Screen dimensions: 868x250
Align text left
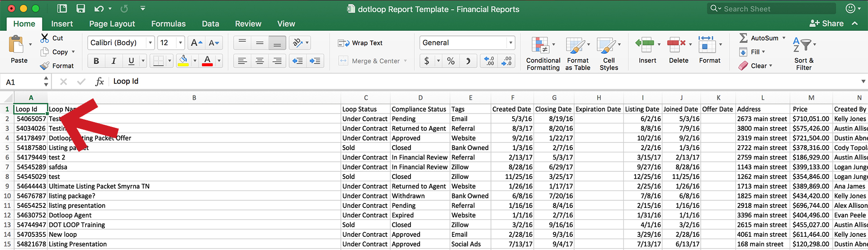pyautogui.click(x=242, y=61)
